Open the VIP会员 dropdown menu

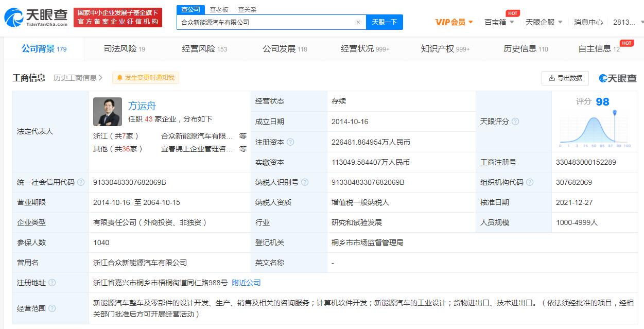(454, 22)
